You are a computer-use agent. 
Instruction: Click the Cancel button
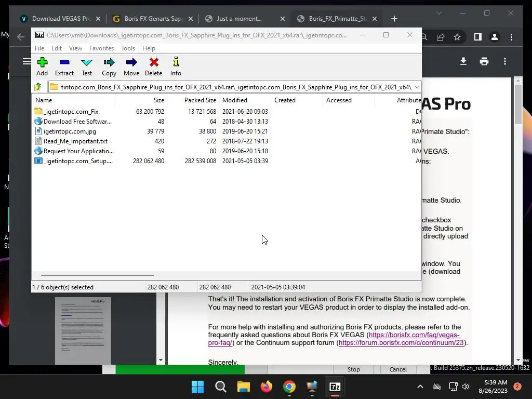pos(398,369)
